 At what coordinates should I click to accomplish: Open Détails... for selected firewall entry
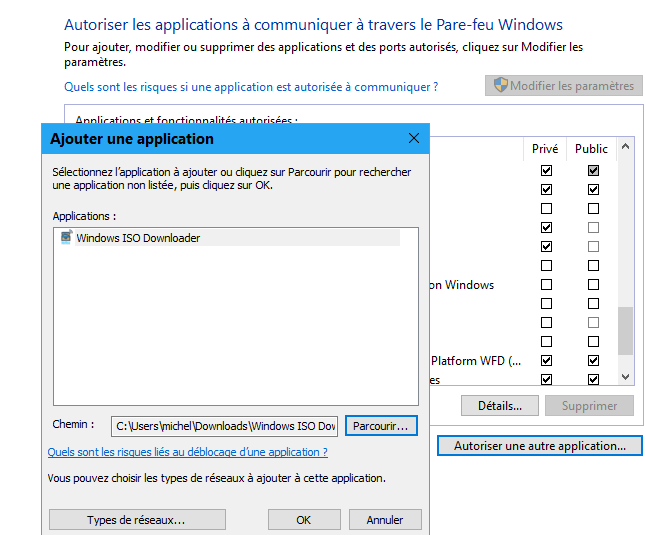[x=500, y=406]
